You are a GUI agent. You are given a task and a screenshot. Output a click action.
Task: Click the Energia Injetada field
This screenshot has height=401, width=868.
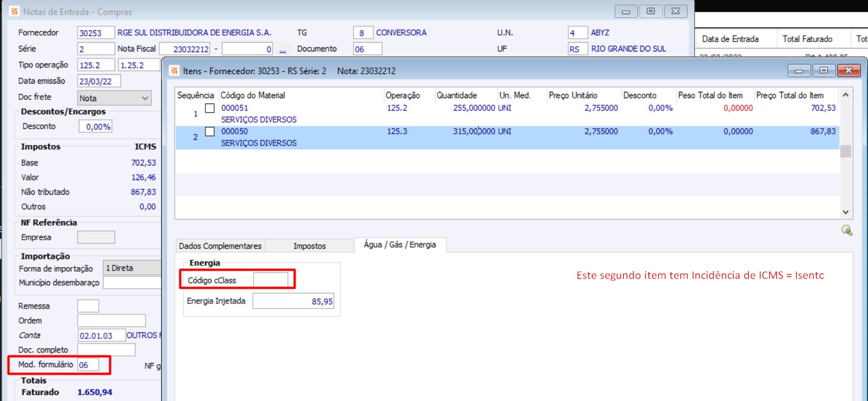tap(293, 301)
